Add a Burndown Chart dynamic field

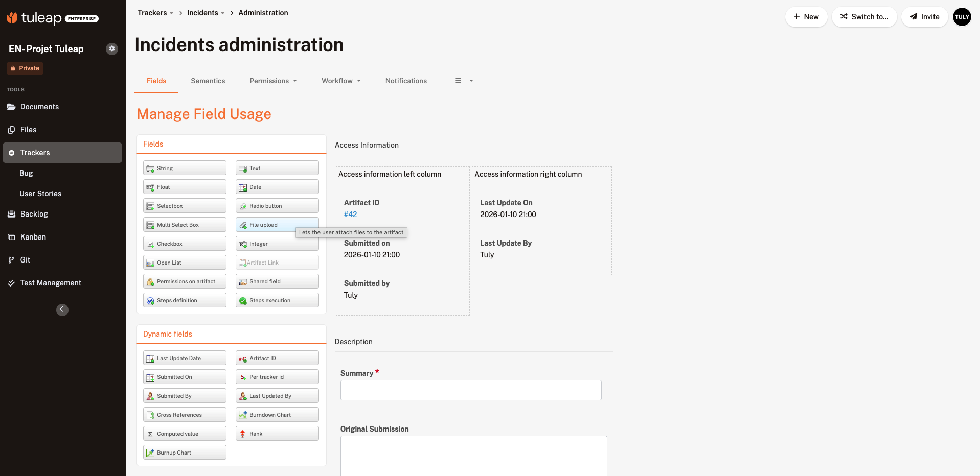coord(277,415)
